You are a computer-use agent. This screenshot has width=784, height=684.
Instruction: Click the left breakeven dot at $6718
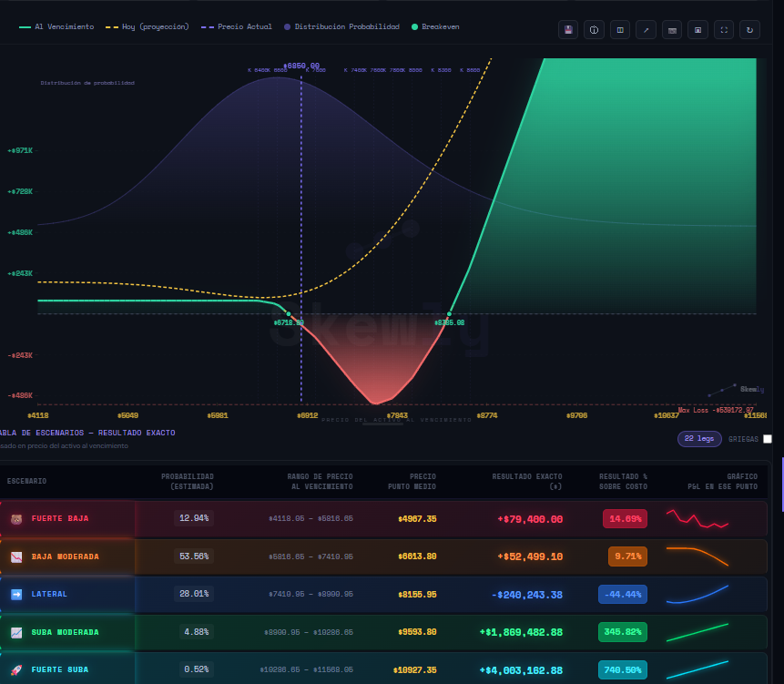[x=289, y=314]
